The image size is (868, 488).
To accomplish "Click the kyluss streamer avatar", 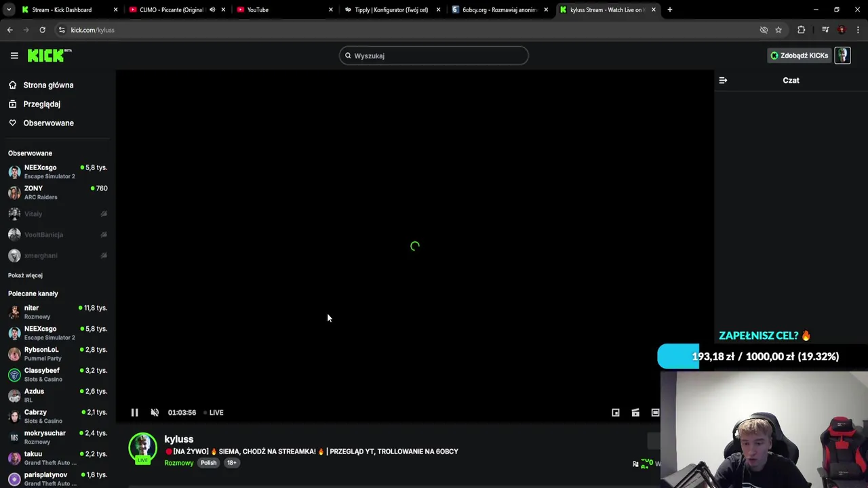I will (x=142, y=447).
